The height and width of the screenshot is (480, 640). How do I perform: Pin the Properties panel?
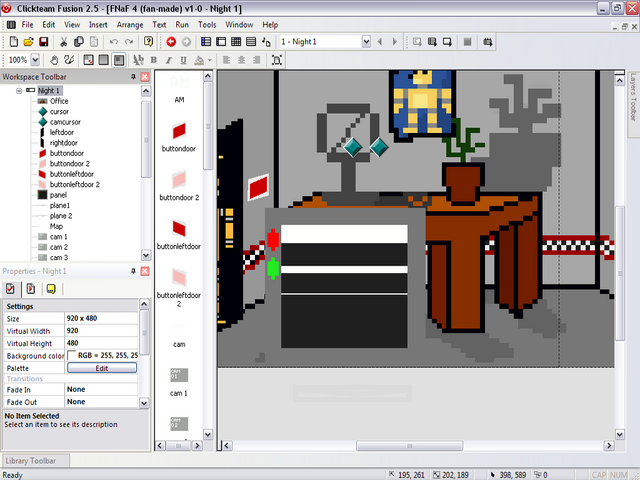[133, 271]
